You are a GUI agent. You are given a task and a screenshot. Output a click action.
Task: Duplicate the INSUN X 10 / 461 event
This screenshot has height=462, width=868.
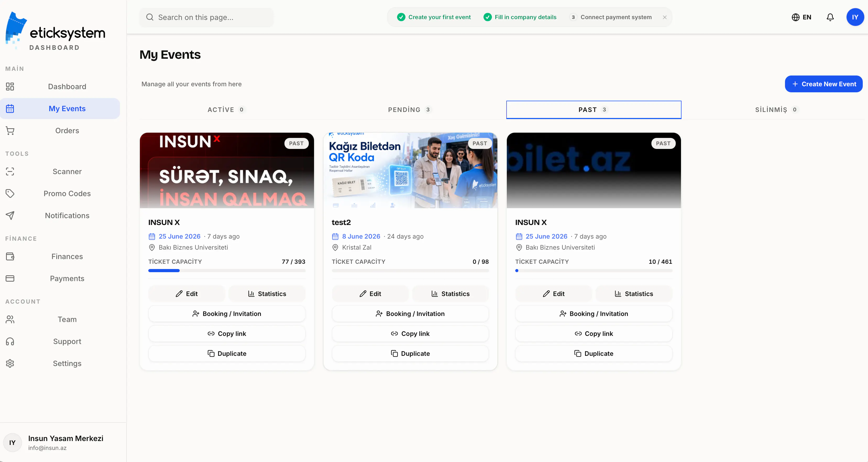pyautogui.click(x=594, y=353)
